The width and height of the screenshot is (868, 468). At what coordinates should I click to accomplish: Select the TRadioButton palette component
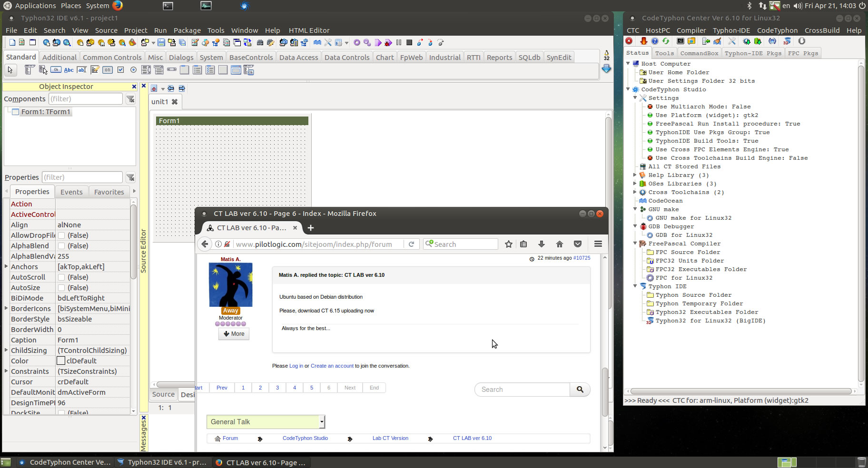[x=133, y=70]
